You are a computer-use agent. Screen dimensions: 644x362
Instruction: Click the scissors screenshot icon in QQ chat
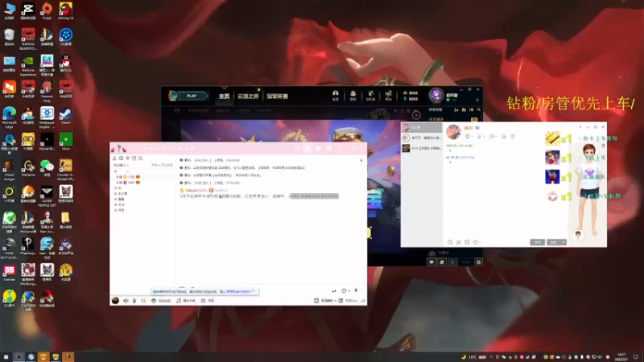tap(458, 242)
